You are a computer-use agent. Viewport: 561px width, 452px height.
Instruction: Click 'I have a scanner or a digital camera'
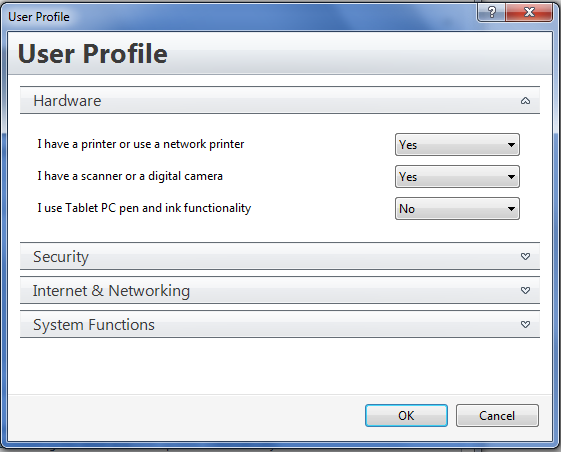[x=130, y=176]
